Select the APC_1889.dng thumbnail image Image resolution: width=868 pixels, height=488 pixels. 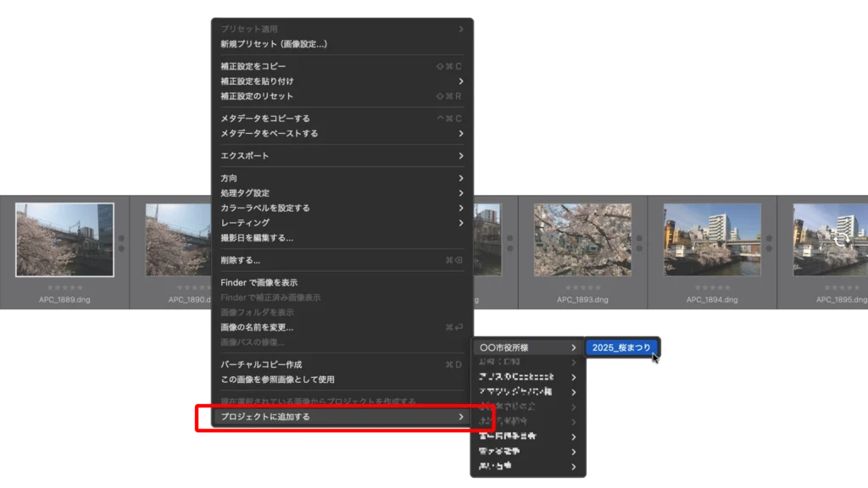click(64, 241)
